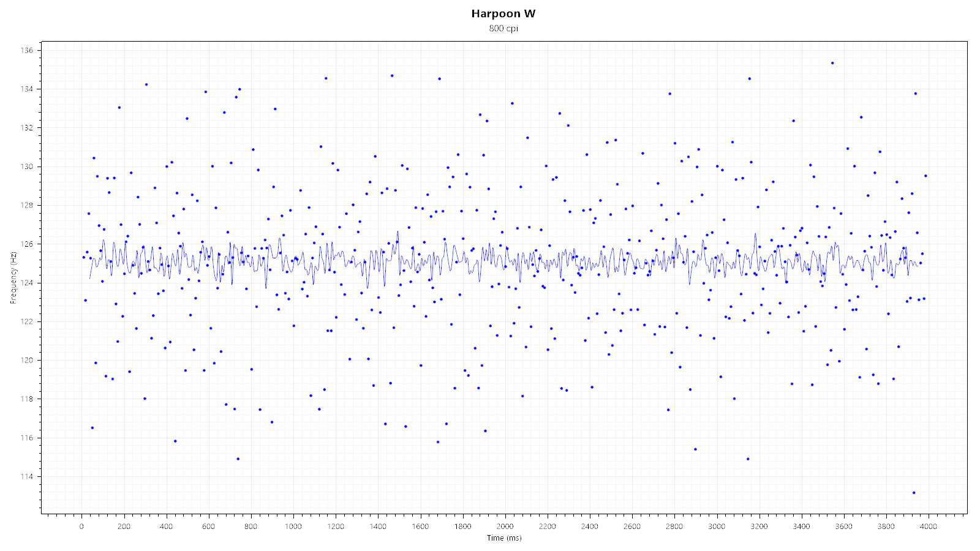980x551 pixels.
Task: Click the x-axis value 3400
Action: (x=801, y=526)
